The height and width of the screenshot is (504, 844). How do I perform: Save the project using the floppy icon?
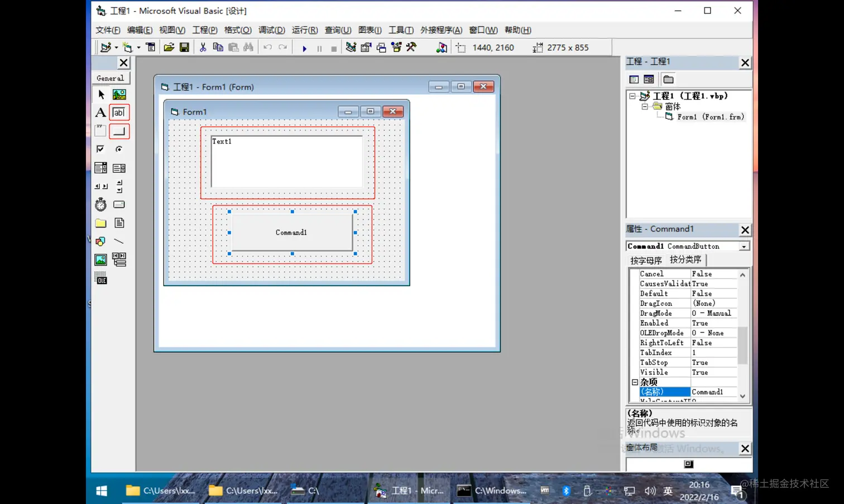pos(184,47)
